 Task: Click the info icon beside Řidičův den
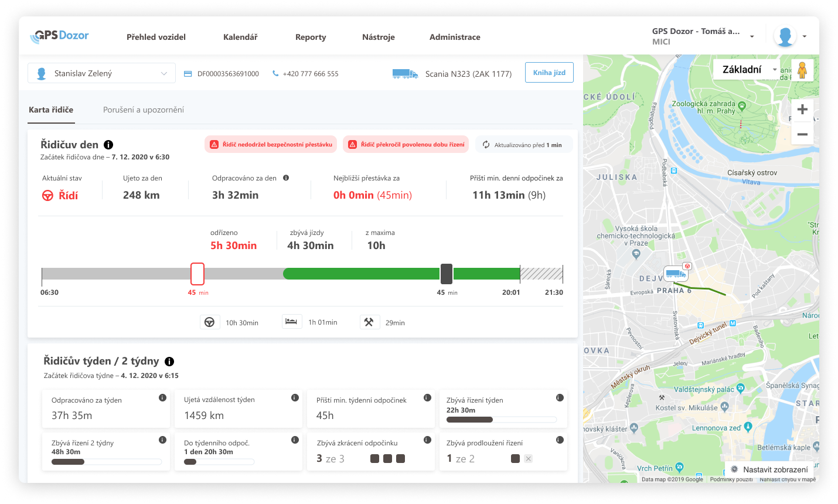108,145
